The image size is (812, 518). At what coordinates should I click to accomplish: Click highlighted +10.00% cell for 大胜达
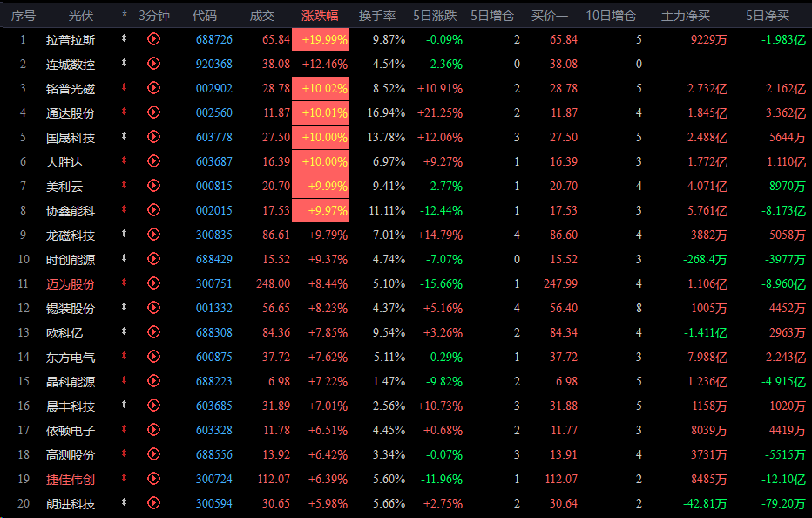tap(320, 161)
